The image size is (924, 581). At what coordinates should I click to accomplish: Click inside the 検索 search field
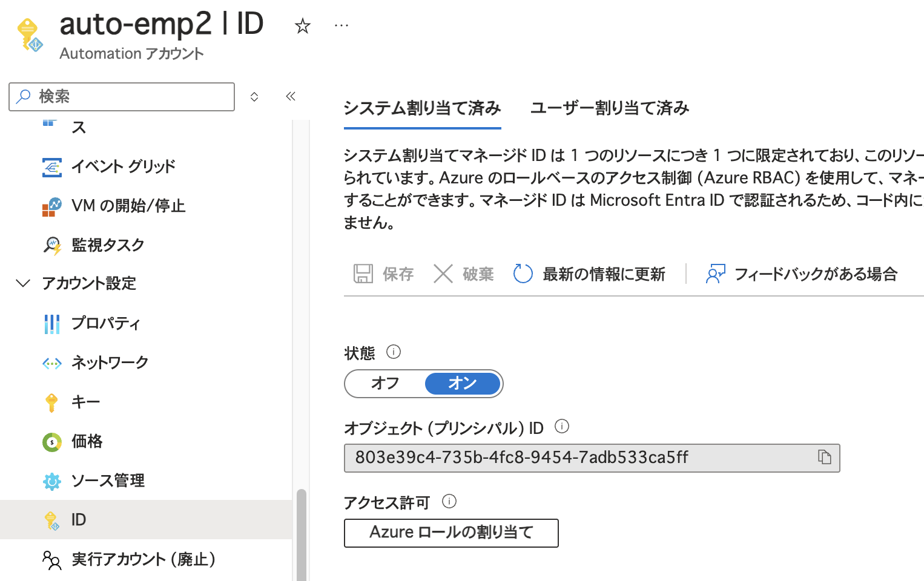pyautogui.click(x=121, y=96)
